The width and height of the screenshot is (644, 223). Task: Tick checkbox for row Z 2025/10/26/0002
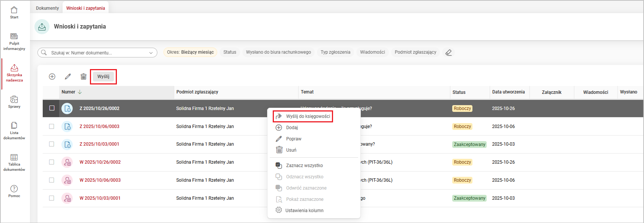pyautogui.click(x=52, y=108)
